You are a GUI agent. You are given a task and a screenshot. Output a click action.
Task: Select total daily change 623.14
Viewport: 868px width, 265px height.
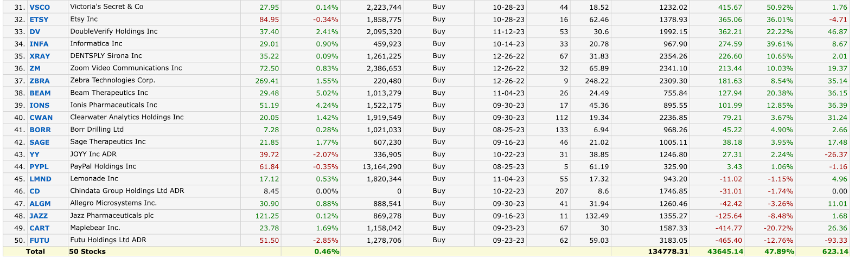835,251
